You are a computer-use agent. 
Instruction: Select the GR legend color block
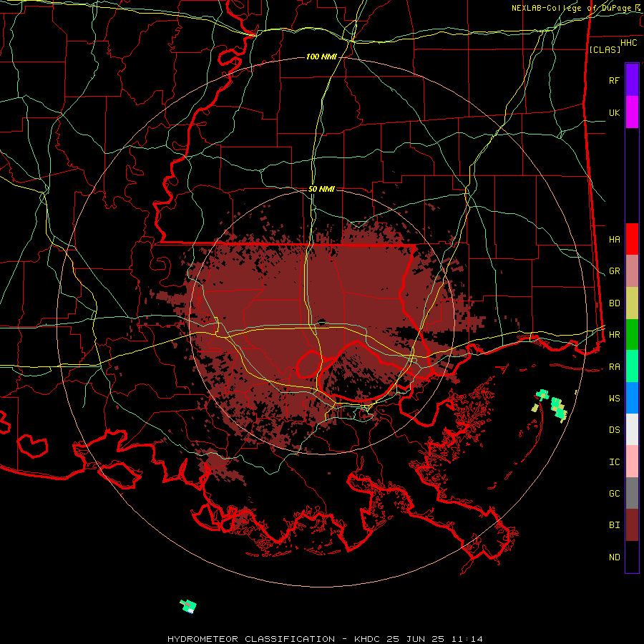click(x=632, y=271)
